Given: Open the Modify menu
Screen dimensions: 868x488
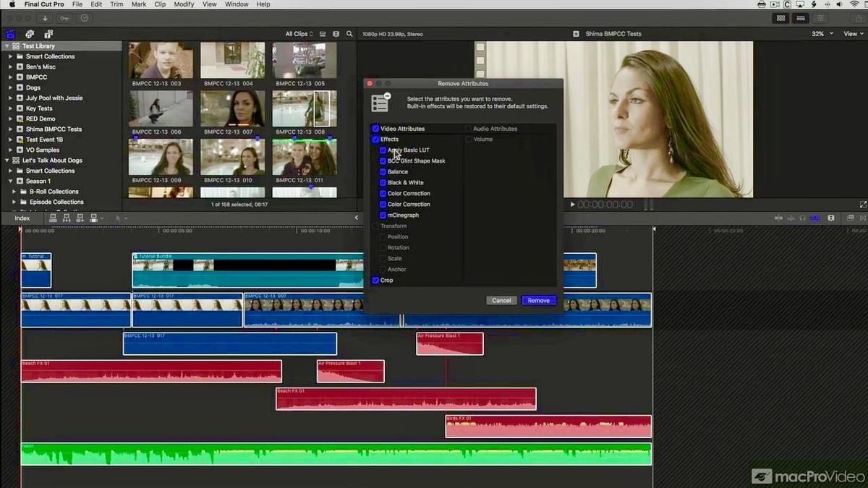Looking at the screenshot, I should [184, 4].
